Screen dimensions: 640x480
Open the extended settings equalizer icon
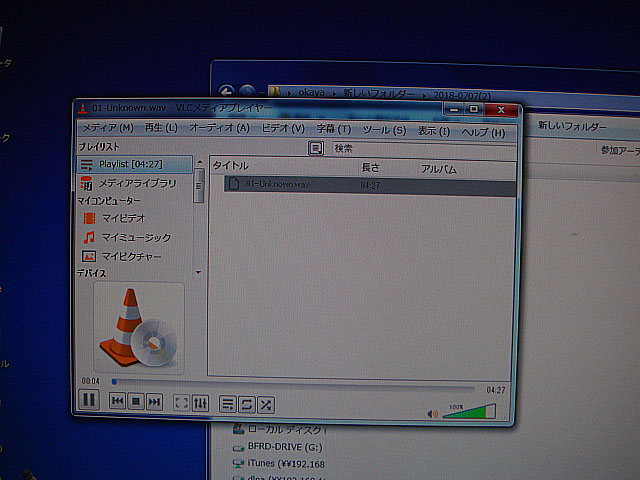tap(200, 402)
